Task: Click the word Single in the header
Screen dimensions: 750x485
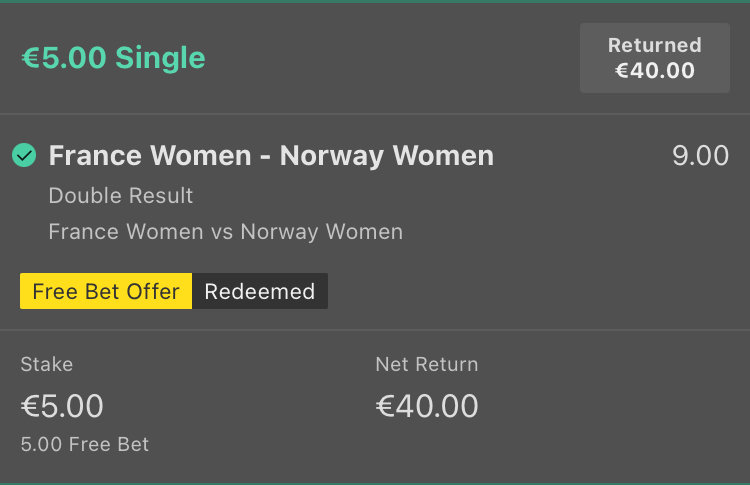Action: (x=160, y=58)
